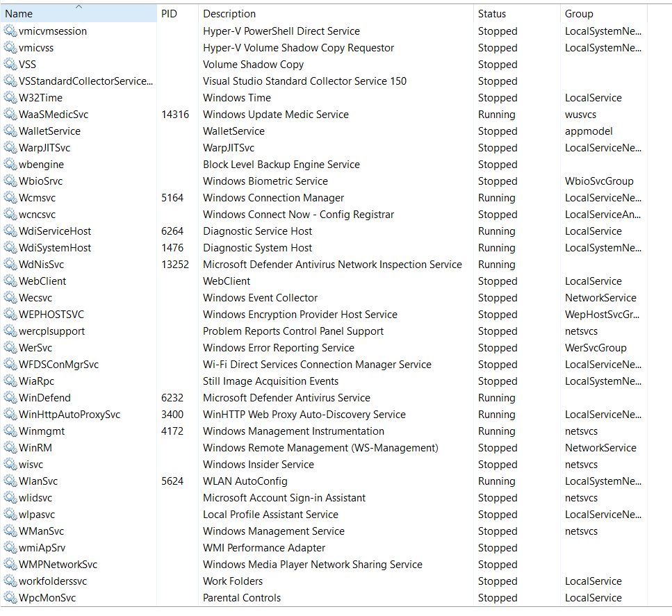672x616 pixels.
Task: Select description Diagnostic System Host
Action: tap(258, 248)
